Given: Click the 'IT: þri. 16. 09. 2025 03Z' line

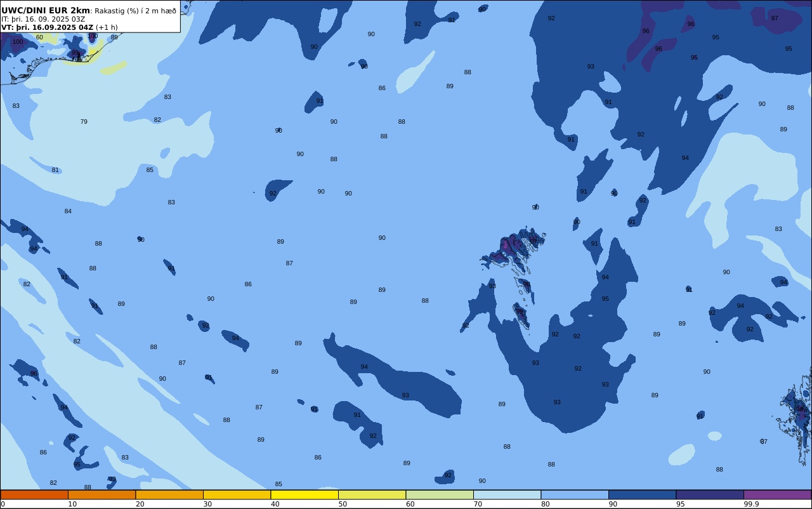Looking at the screenshot, I should (43, 19).
